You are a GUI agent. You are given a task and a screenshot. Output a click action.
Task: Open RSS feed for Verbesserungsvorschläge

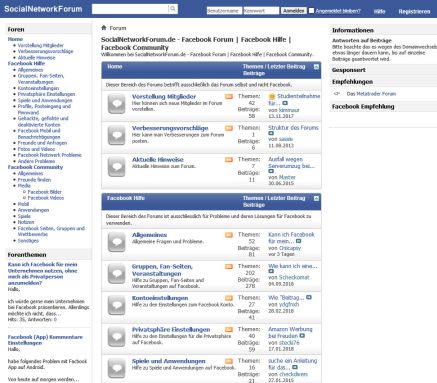229,128
